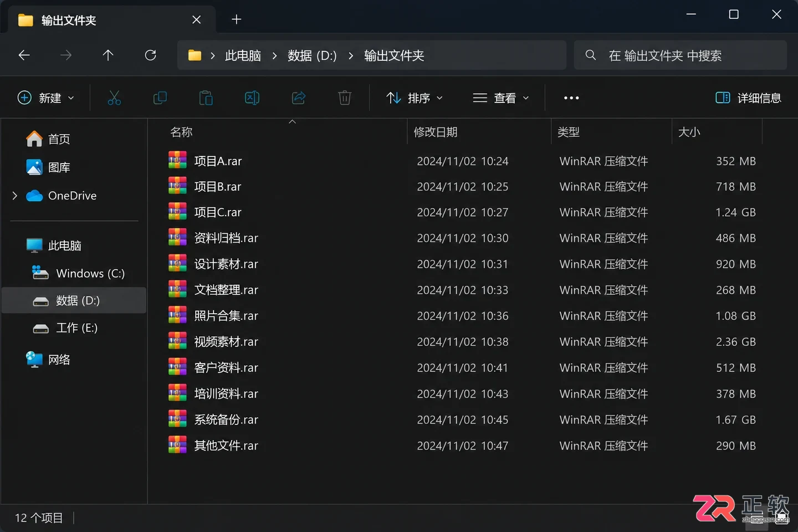Viewport: 798px width, 532px height.
Task: Click the Paste clipboard icon
Action: 206,98
